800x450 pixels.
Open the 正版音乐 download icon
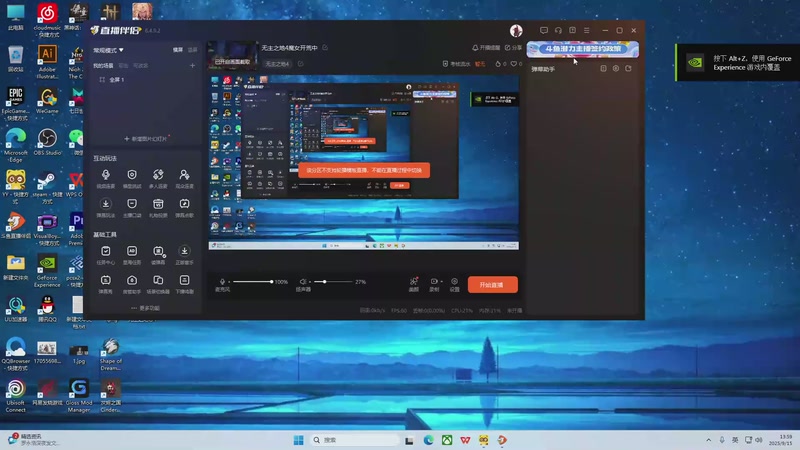tap(184, 251)
